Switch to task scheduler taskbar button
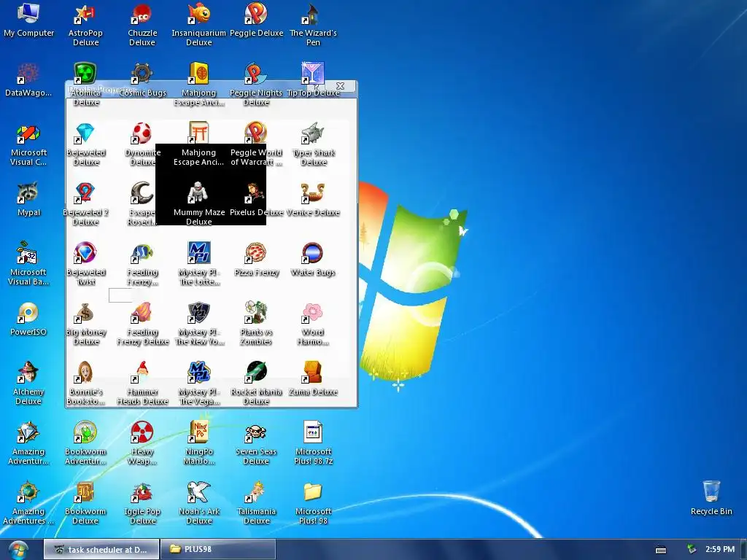Viewport: 747px width, 560px height. 101,549
